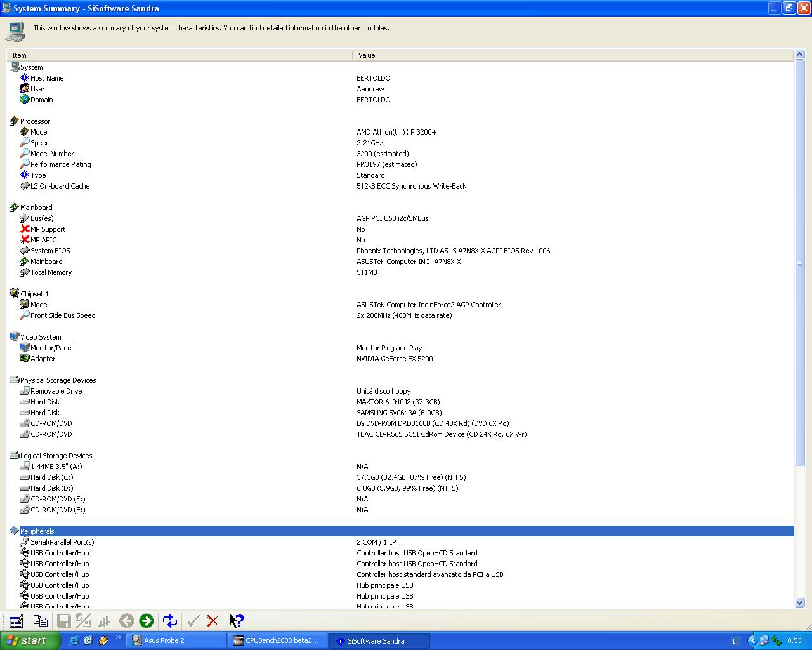
Task: Click the System section computer icon
Action: coord(15,67)
